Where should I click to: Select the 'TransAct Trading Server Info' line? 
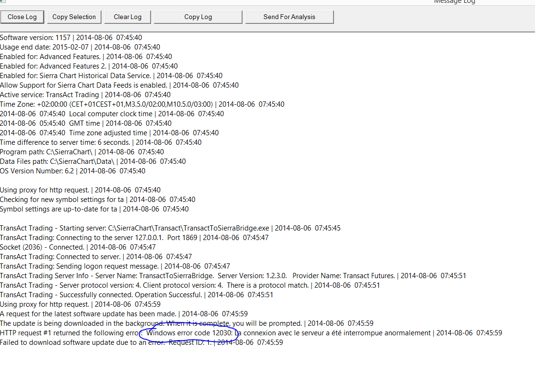(233, 276)
